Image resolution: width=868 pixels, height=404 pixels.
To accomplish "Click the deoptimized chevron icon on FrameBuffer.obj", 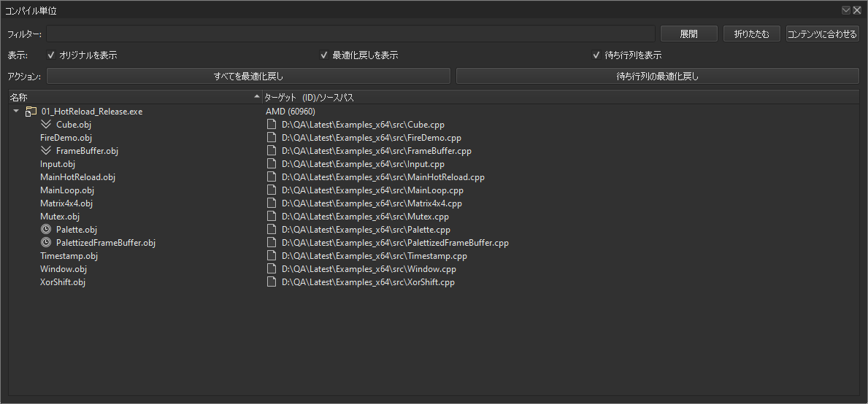I will [46, 150].
